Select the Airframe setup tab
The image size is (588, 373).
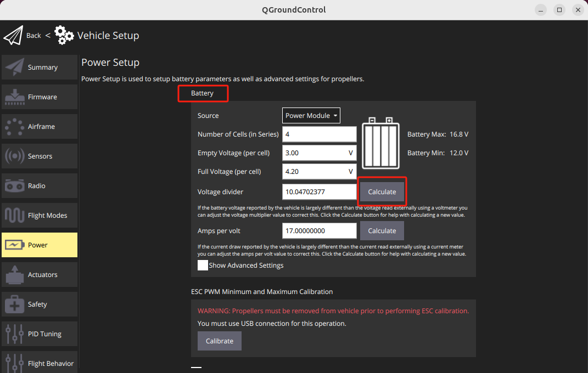click(x=40, y=127)
